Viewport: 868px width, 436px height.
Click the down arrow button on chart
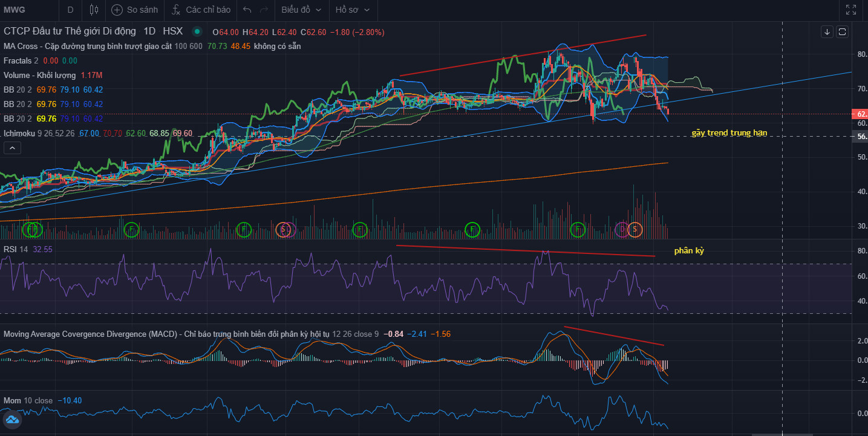click(x=827, y=31)
